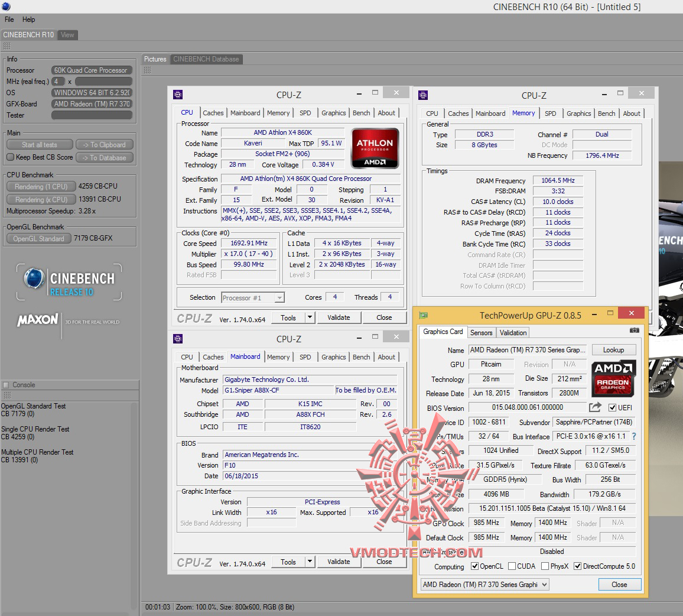Open the File menu
The height and width of the screenshot is (616, 683).
[9, 20]
